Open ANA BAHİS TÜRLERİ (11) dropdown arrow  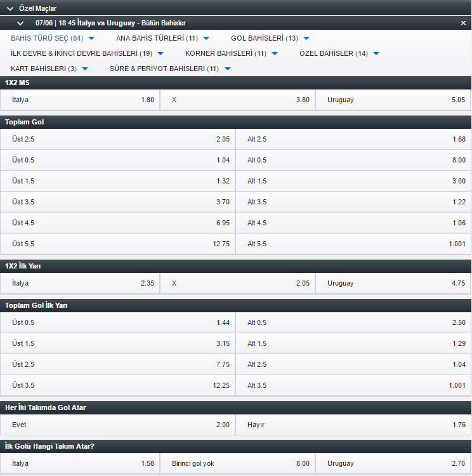tap(206, 38)
